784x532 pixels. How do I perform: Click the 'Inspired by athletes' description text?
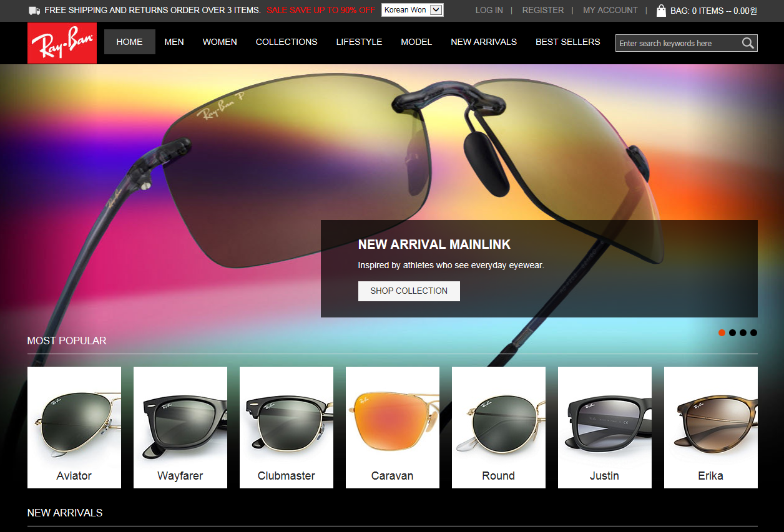451,265
